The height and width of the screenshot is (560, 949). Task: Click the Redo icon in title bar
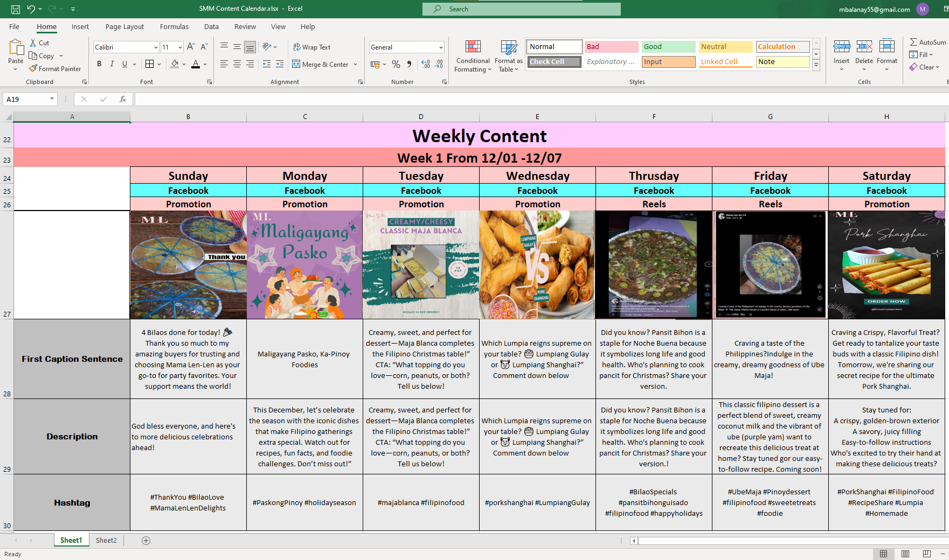pos(52,9)
